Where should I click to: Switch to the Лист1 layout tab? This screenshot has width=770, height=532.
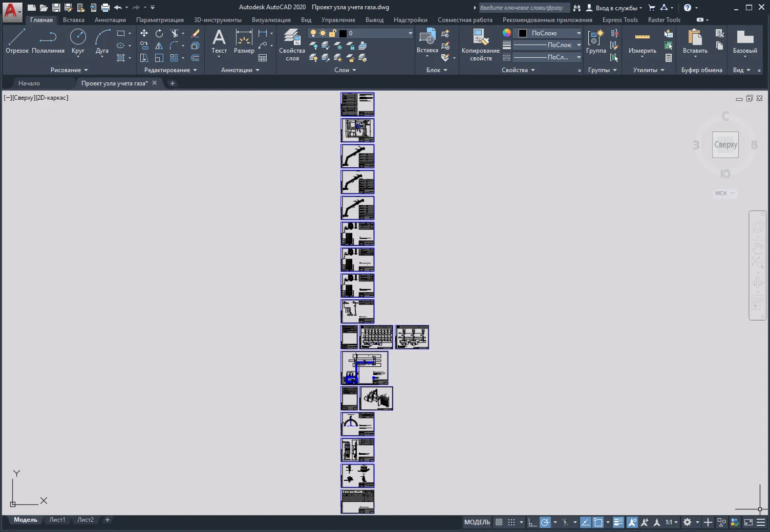pyautogui.click(x=57, y=520)
